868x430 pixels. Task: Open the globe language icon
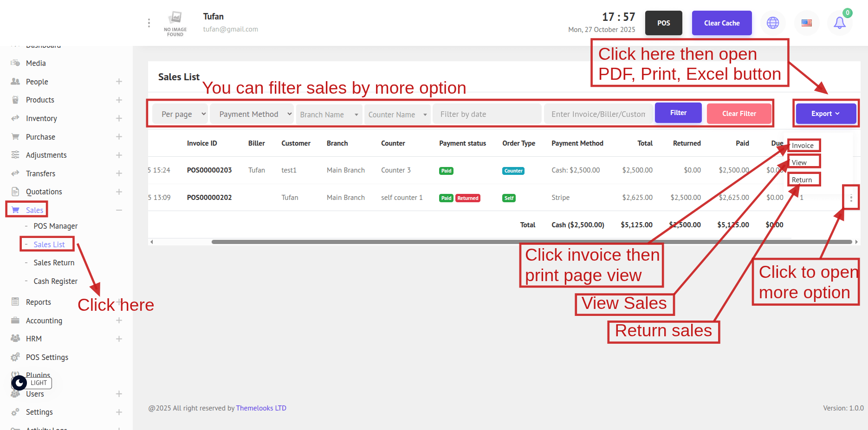[773, 23]
